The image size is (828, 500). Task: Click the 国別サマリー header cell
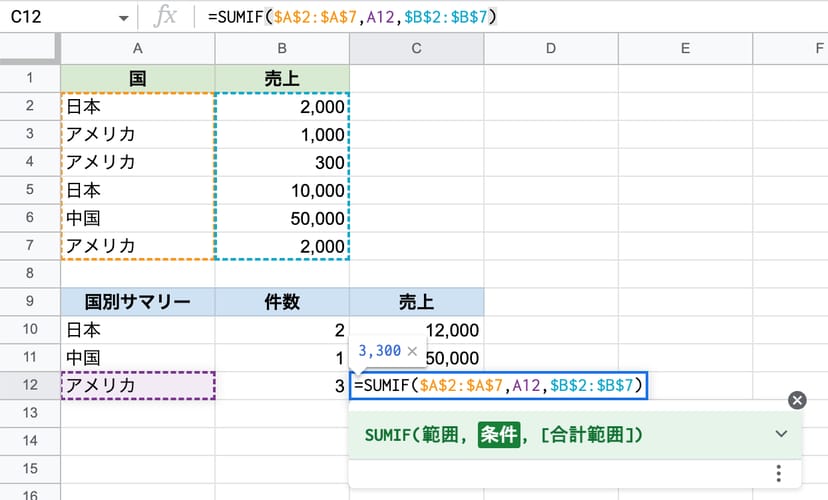[x=137, y=301]
